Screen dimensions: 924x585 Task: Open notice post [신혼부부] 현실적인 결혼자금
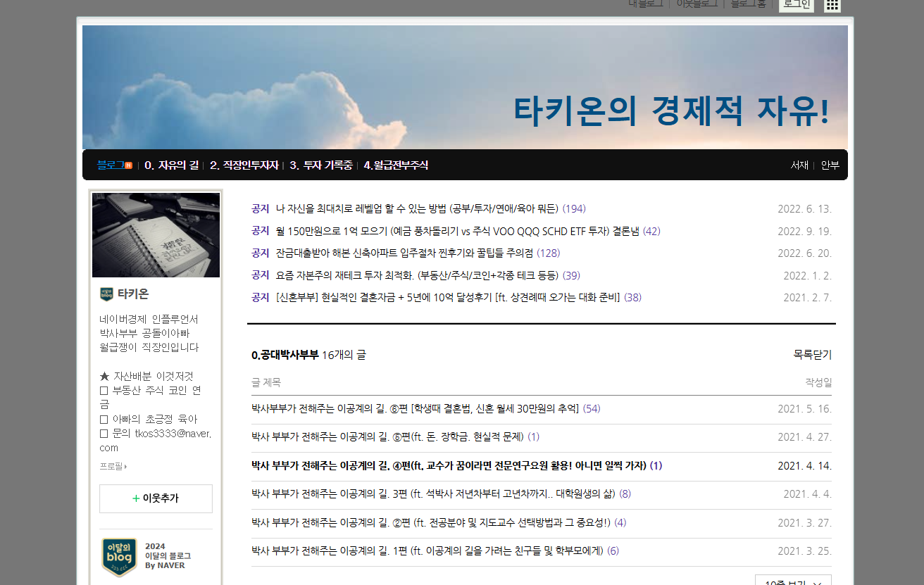click(x=448, y=297)
